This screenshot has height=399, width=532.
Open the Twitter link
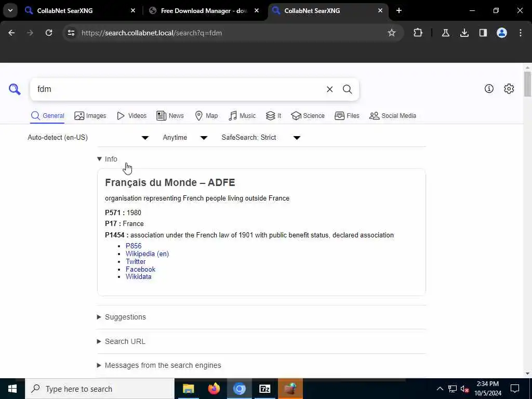click(136, 262)
